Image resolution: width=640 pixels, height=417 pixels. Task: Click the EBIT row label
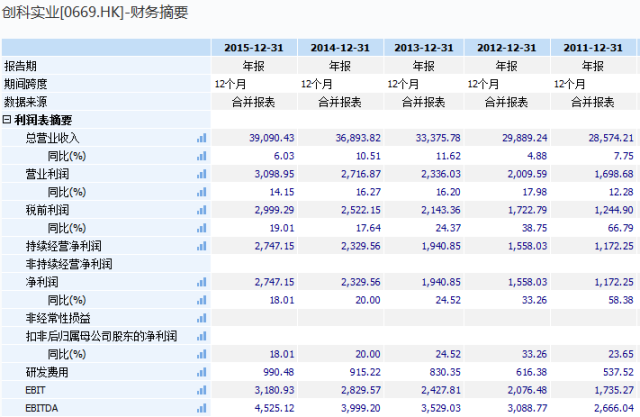35,390
